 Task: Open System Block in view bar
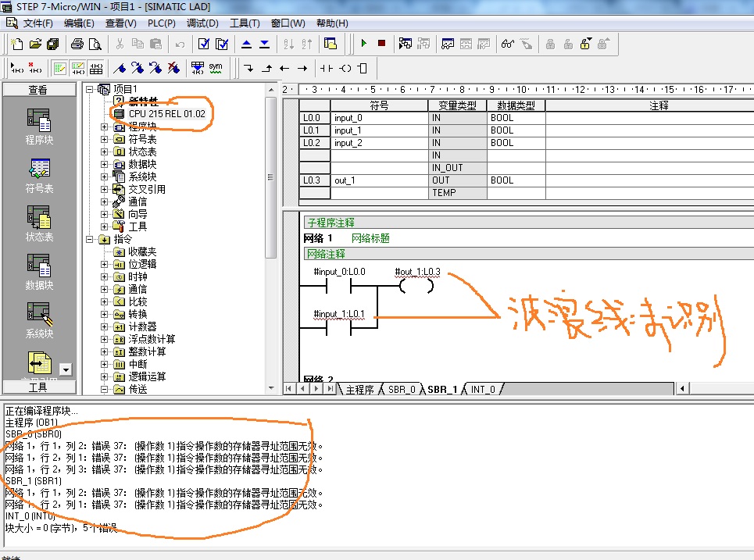pos(39,320)
